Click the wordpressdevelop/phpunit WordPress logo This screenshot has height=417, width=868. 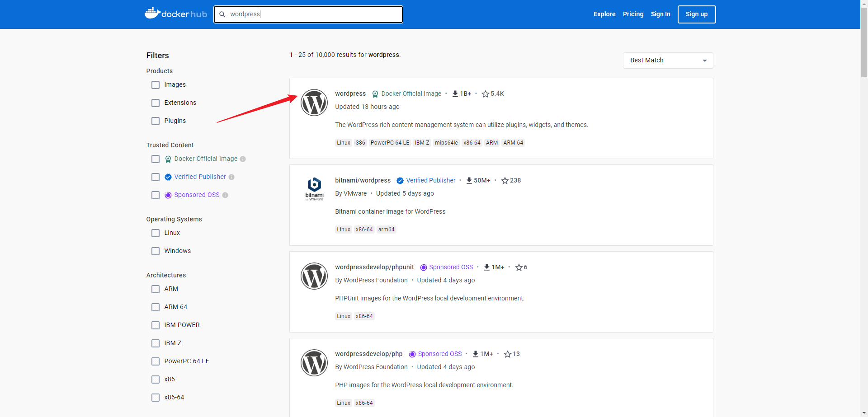click(314, 276)
